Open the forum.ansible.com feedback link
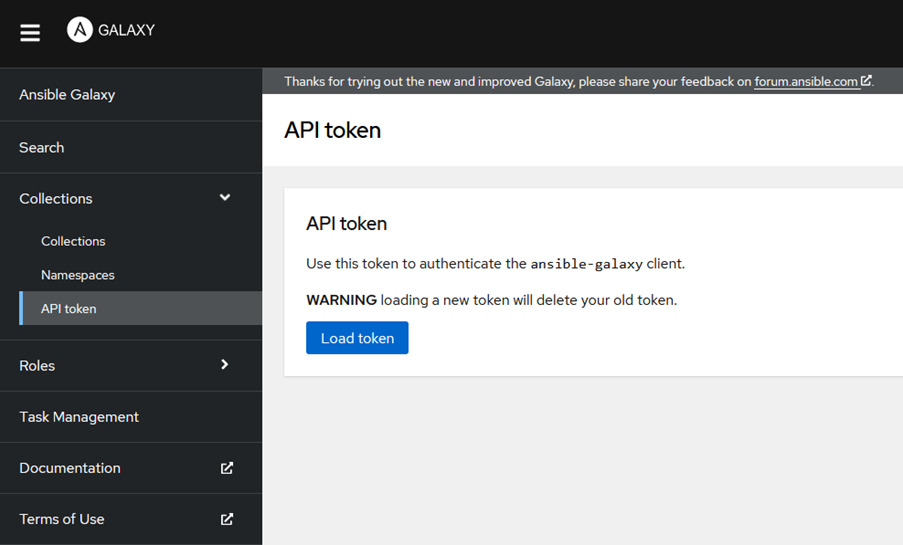The image size is (903, 545). pos(806,81)
